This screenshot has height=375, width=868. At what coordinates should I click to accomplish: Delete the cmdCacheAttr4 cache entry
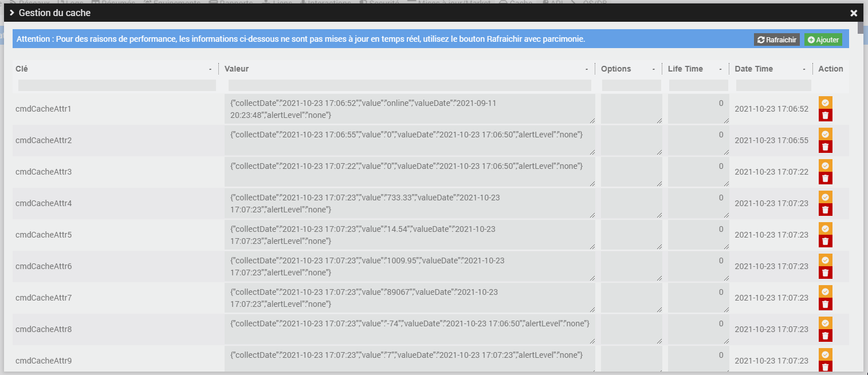point(825,210)
